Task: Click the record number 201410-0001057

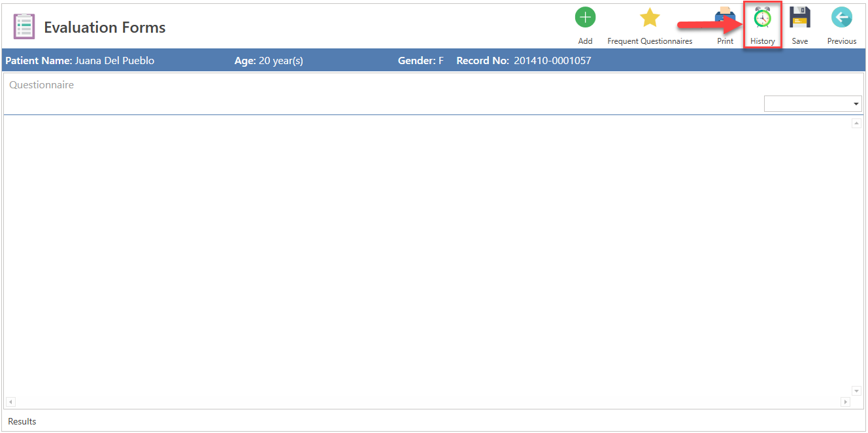Action: 552,61
